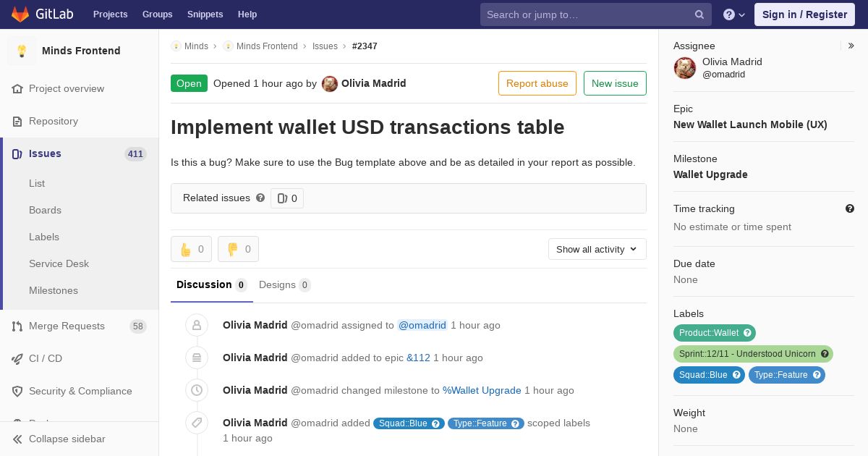Click help icon on sidebar Squad::Blue label
This screenshot has width=868, height=456.
coord(736,375)
